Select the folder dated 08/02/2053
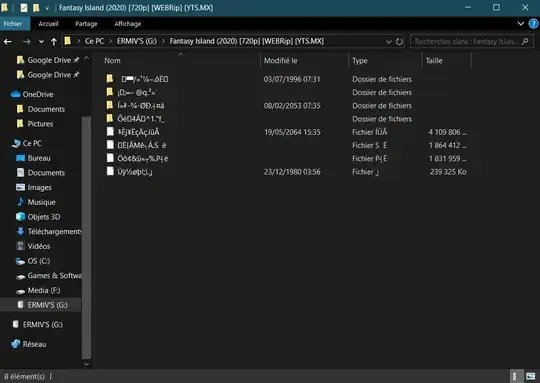 141,105
